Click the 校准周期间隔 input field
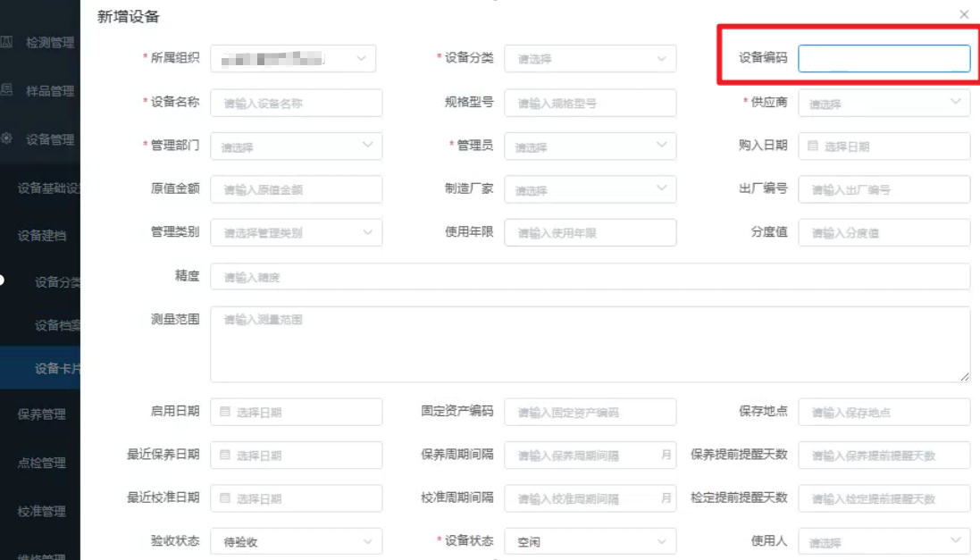980x560 pixels. click(590, 498)
